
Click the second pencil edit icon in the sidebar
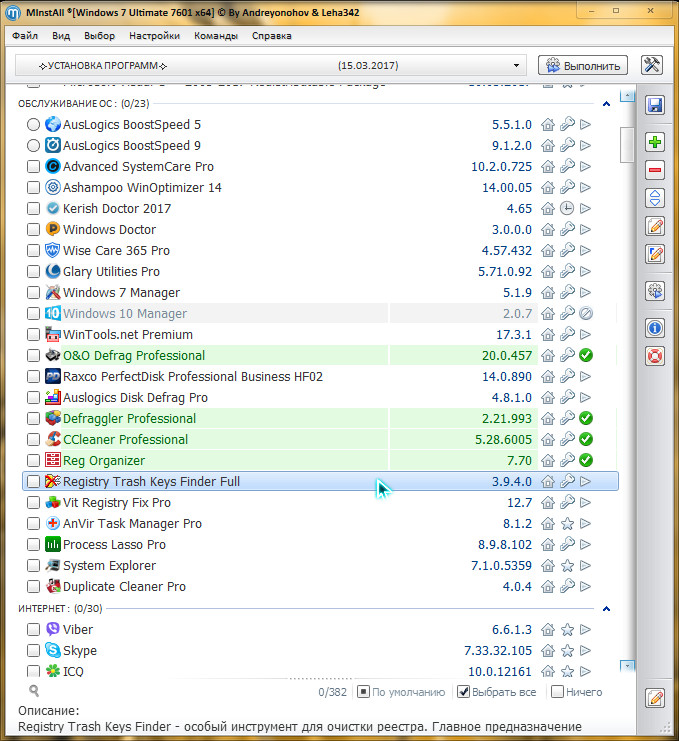(654, 254)
